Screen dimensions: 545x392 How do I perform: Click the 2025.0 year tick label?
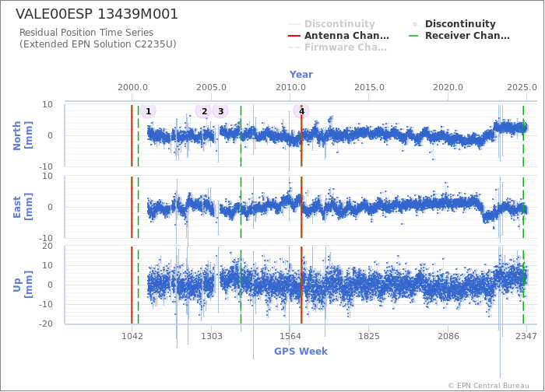tap(522, 87)
